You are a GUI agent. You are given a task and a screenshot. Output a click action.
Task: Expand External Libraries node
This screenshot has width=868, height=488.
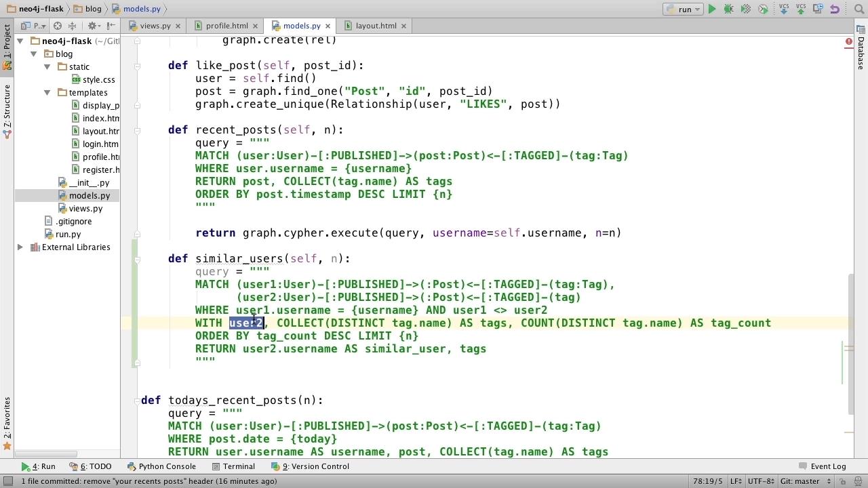20,247
